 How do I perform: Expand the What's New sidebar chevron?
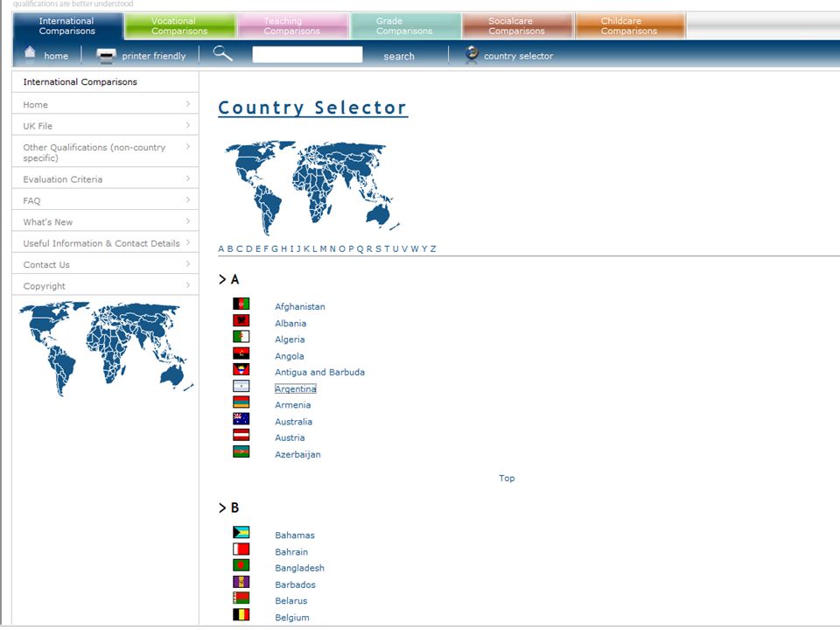tap(188, 221)
